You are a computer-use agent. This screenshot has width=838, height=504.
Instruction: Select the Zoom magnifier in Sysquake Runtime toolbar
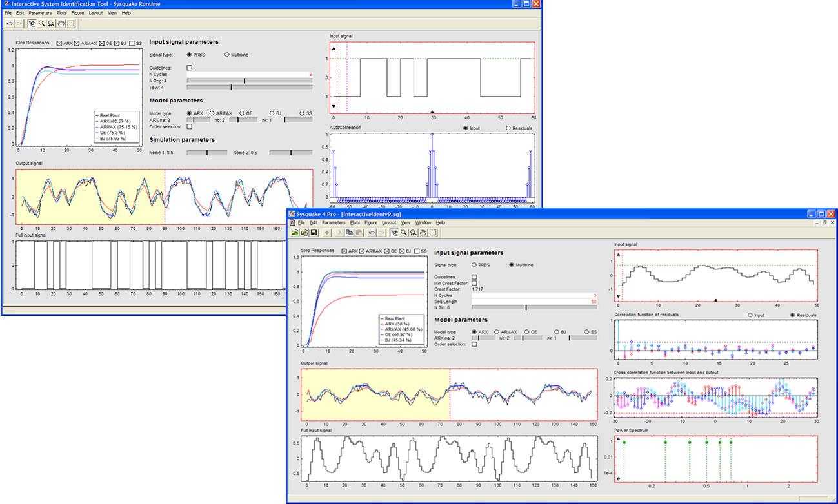(41, 24)
